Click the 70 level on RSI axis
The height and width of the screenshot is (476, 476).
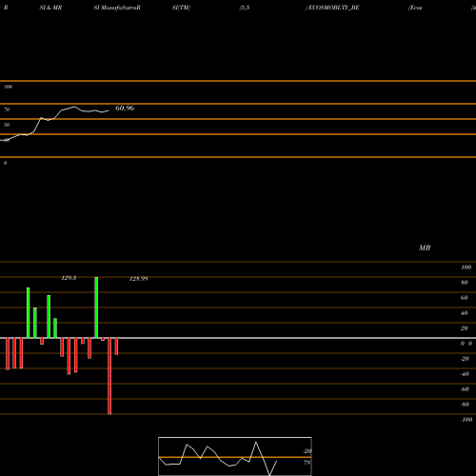pos(7,109)
